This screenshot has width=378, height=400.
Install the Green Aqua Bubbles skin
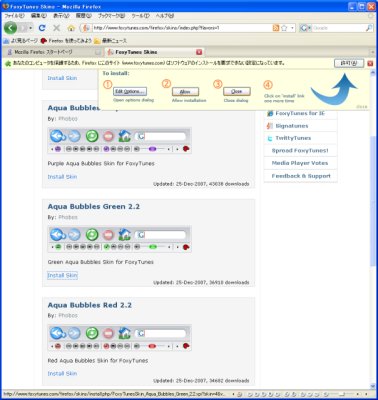[62, 275]
